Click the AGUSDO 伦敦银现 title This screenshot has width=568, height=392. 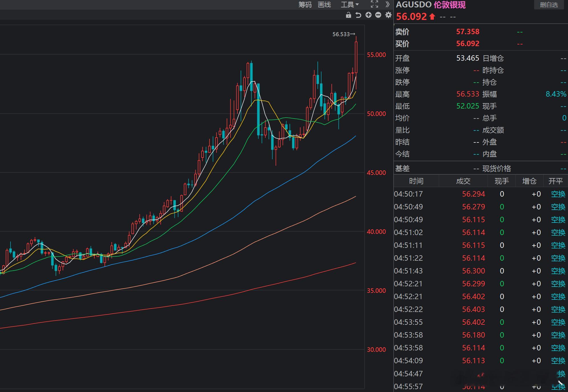(x=431, y=5)
